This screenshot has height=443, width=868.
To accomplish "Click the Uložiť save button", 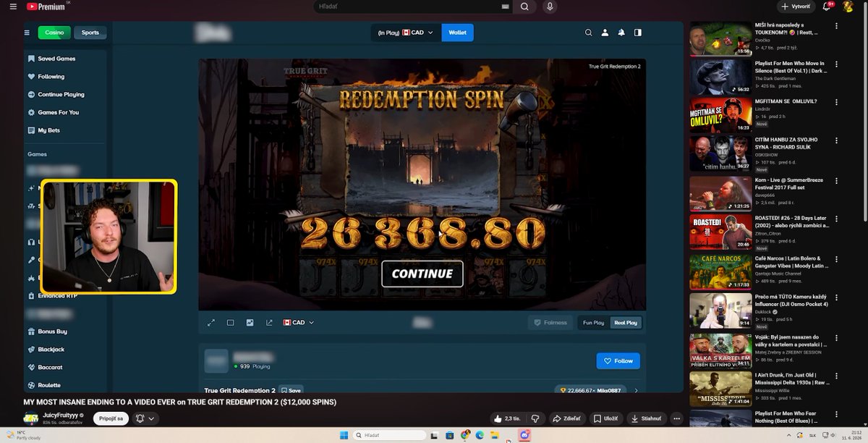I will (x=605, y=418).
